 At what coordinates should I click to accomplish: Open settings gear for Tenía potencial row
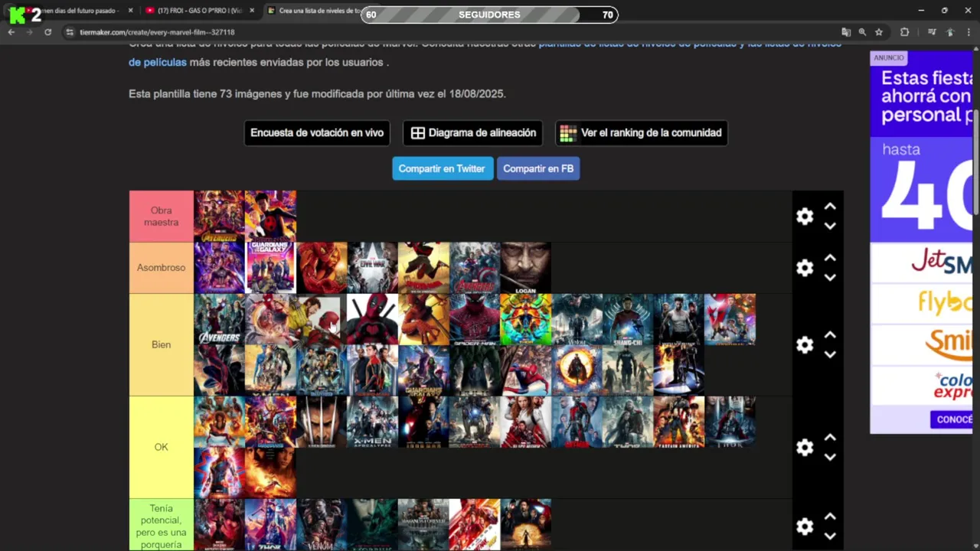[x=805, y=527]
